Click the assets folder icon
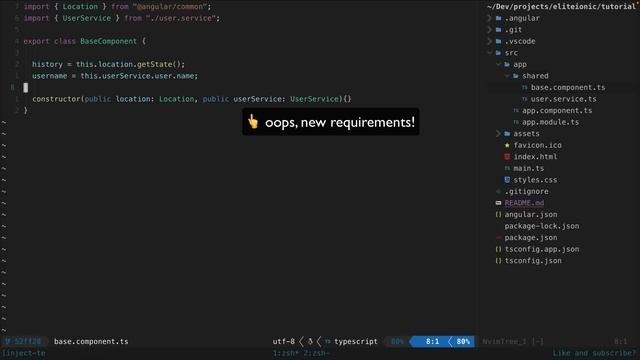Viewport: 640px width, 360px height. (x=507, y=133)
